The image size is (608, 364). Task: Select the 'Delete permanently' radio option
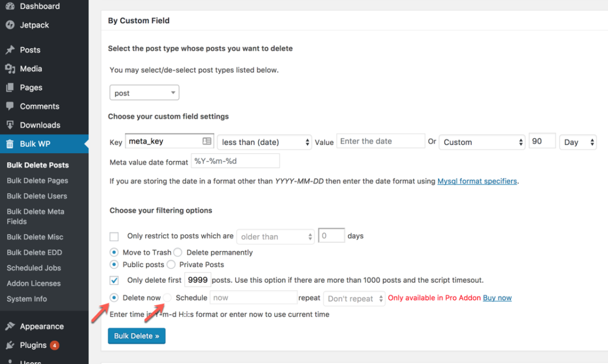click(178, 252)
